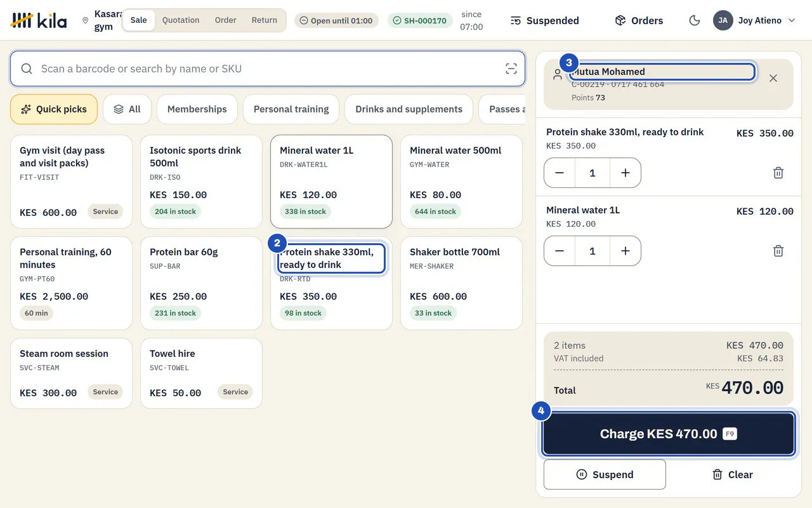The image size is (812, 508).
Task: Switch to Sale mode
Action: [x=138, y=20]
